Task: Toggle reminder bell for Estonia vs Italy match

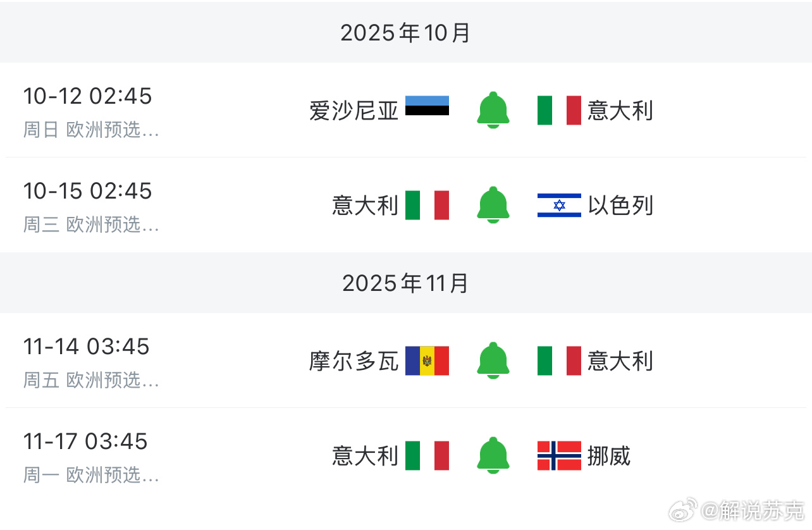Action: [x=493, y=110]
